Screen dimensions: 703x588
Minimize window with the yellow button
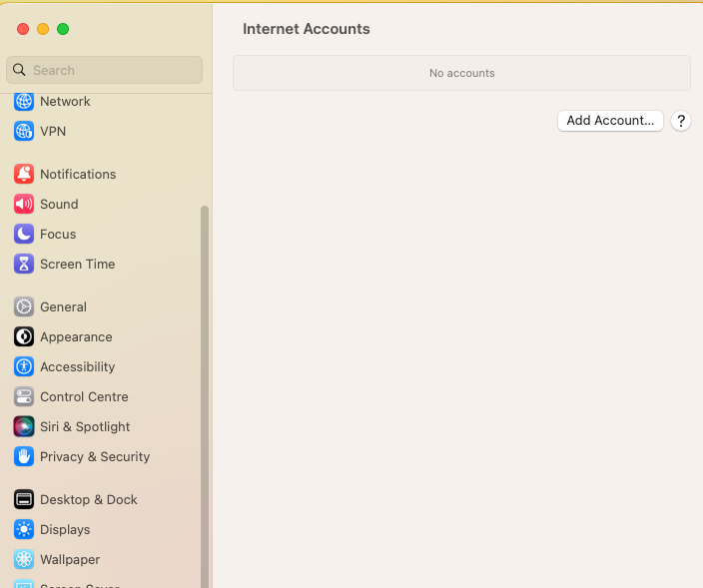(43, 29)
